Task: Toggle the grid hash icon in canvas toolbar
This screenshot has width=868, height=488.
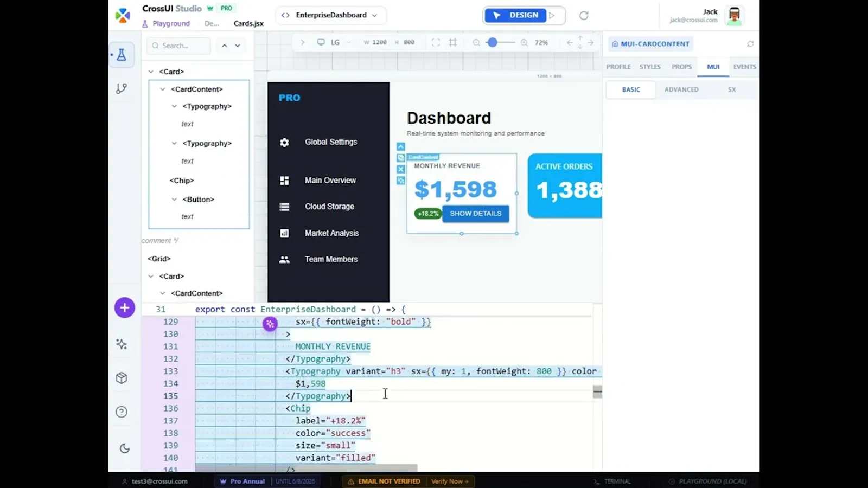Action: 453,42
